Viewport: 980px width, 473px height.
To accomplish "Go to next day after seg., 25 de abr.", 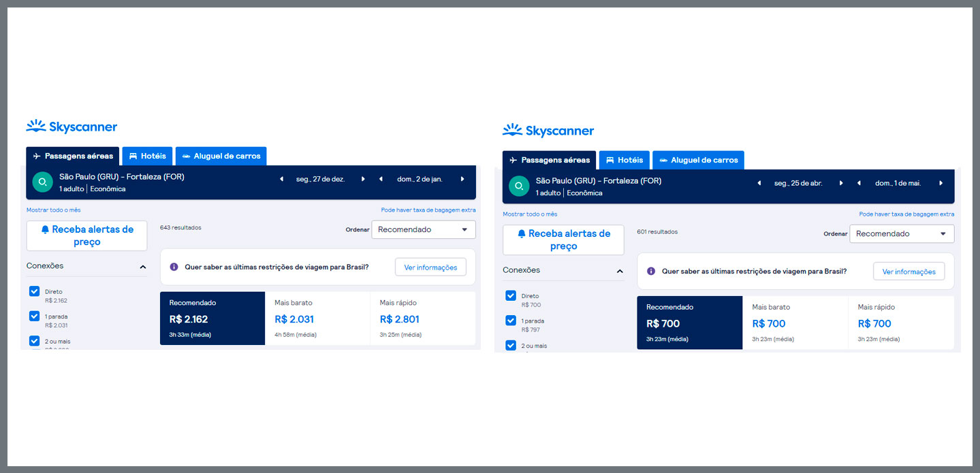I will 841,183.
